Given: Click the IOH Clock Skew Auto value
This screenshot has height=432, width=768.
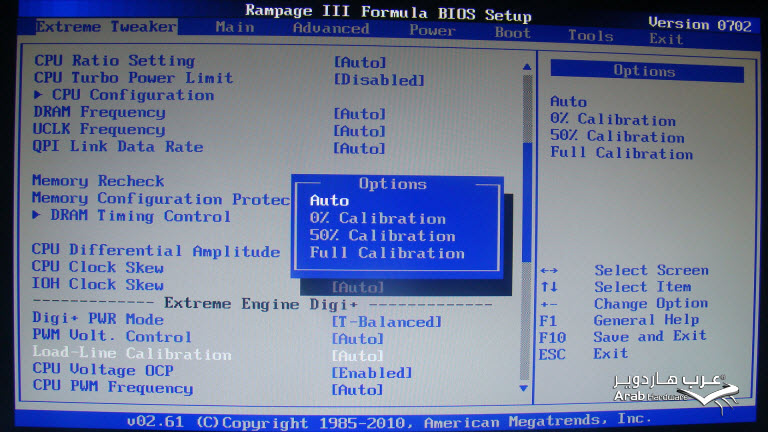Looking at the screenshot, I should [358, 287].
